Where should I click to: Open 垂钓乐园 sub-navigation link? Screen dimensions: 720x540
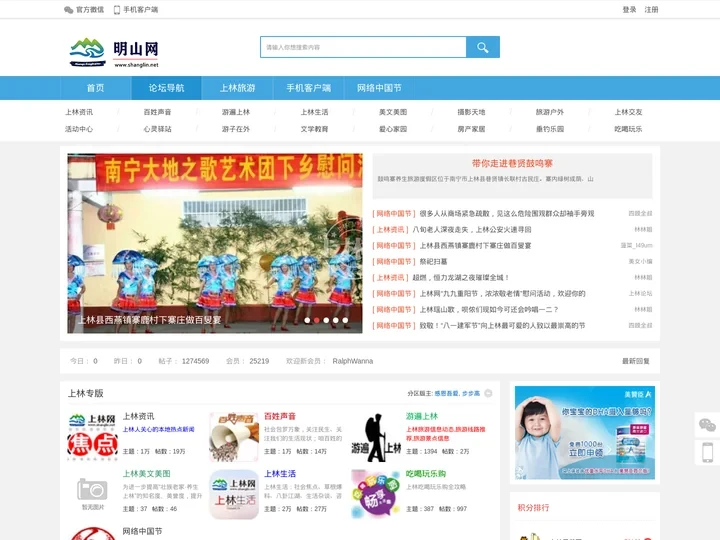pos(550,129)
